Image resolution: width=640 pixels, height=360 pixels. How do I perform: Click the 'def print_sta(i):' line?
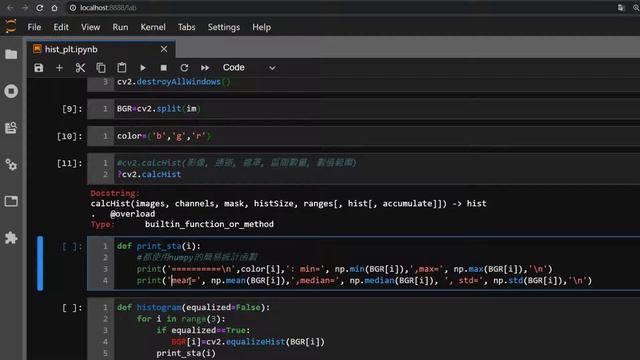tap(159, 246)
